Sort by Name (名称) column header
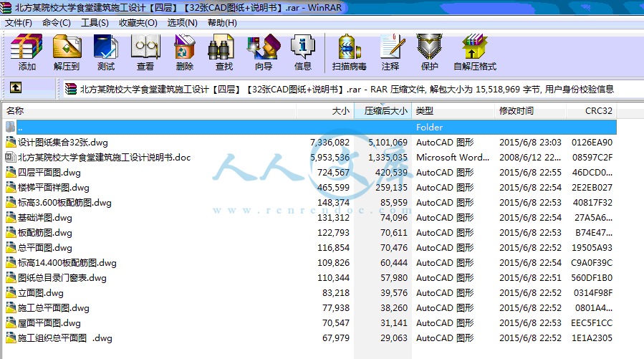 coord(149,111)
